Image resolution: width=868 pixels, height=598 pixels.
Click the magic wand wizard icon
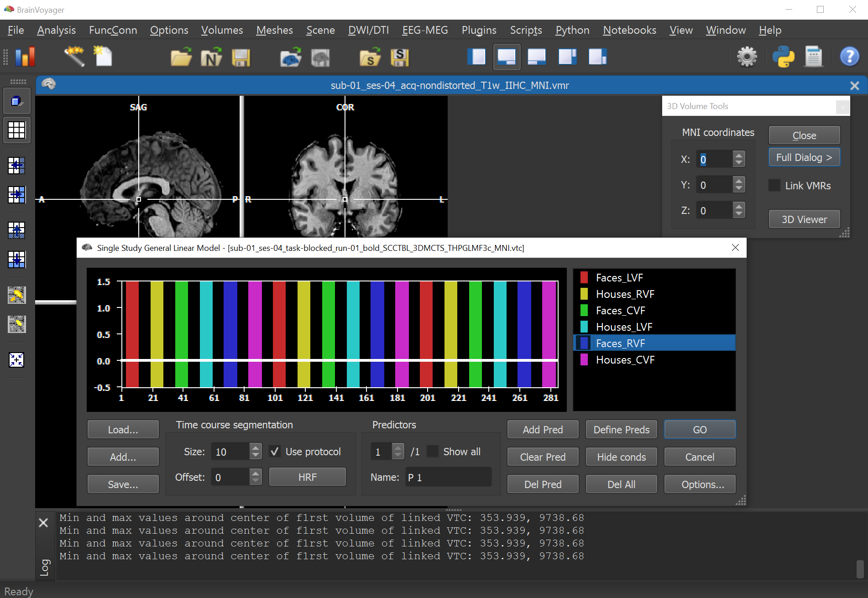tap(74, 57)
